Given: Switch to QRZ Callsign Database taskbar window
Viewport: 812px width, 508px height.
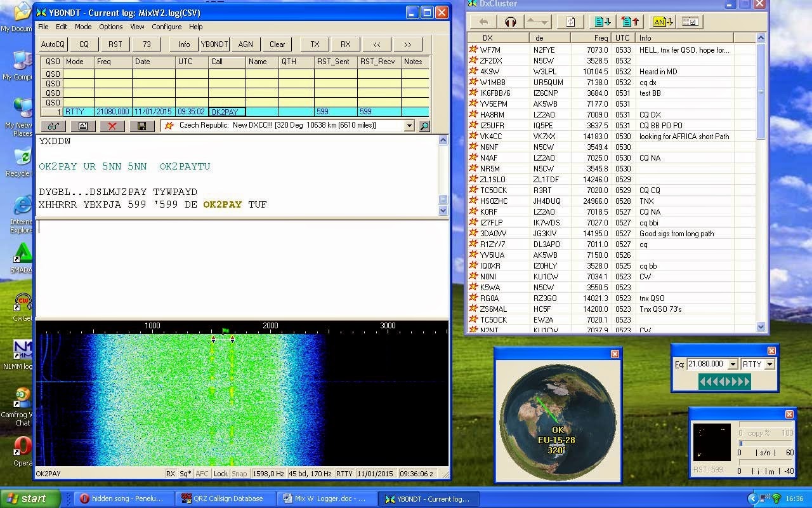Looking at the screenshot, I should click(x=226, y=498).
